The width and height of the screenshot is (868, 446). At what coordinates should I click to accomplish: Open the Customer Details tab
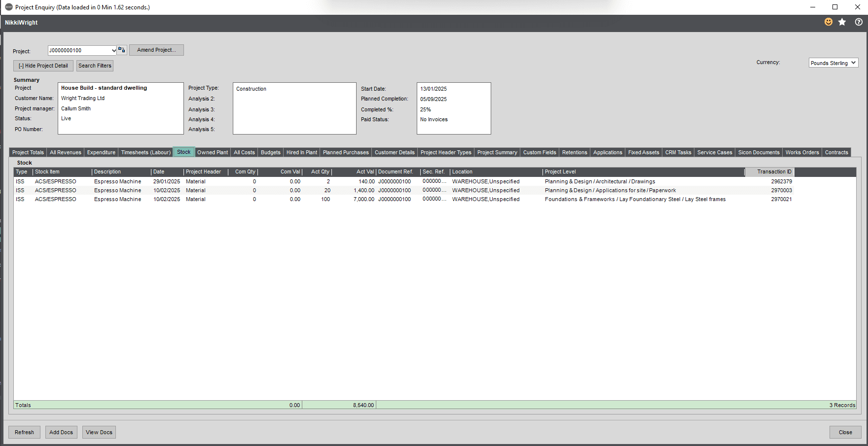395,152
